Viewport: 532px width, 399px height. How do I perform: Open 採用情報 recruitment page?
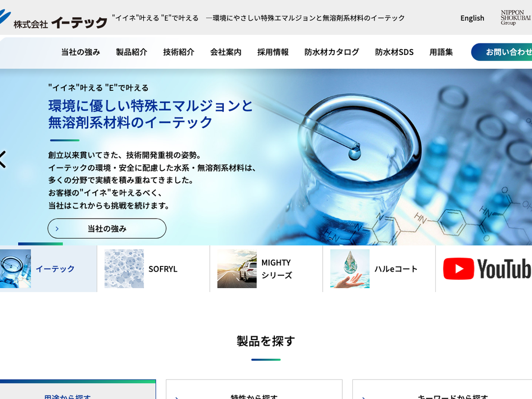273,52
